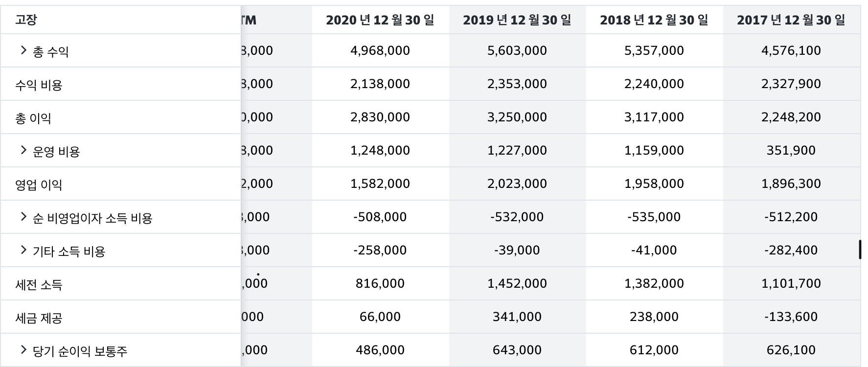Click the value 5,357,000
This screenshot has width=868, height=367.
coord(654,50)
